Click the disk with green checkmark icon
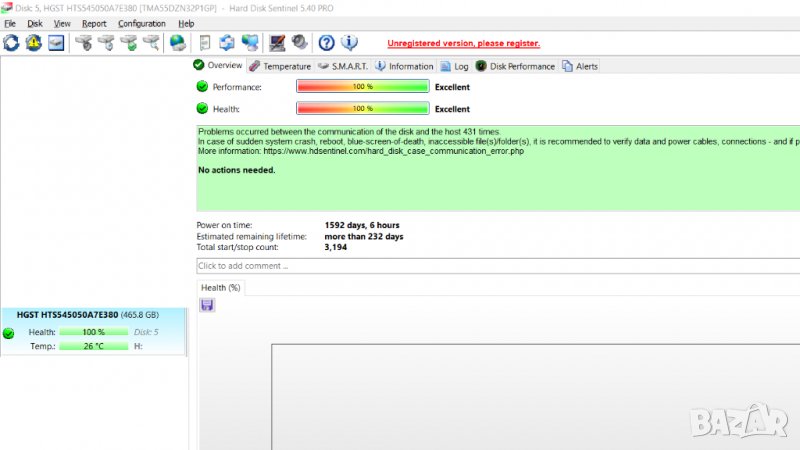This screenshot has width=800, height=450. (x=128, y=43)
